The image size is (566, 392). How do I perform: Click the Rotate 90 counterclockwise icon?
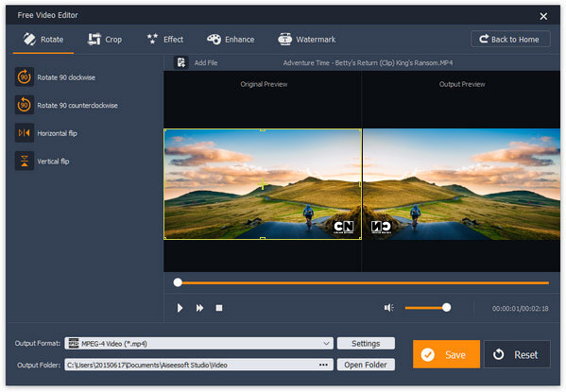pos(25,105)
